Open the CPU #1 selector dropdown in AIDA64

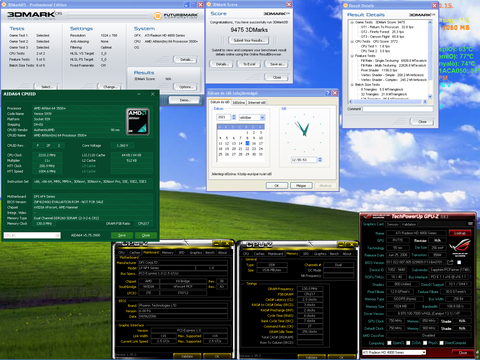(32, 235)
